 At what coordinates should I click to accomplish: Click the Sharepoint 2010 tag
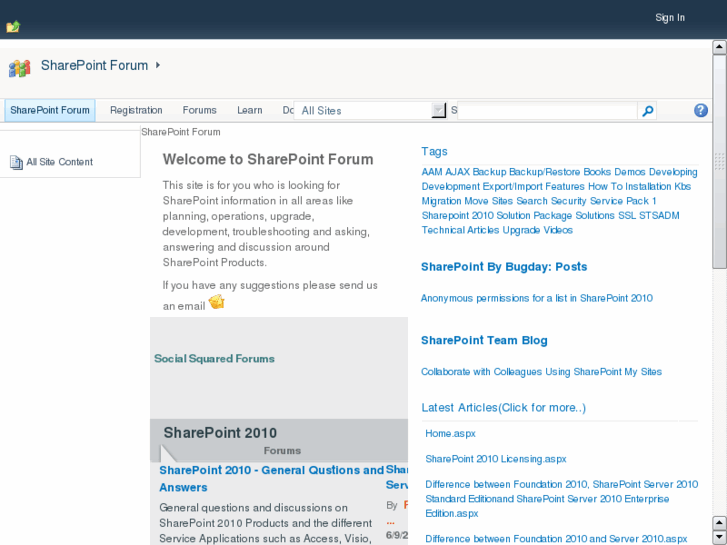[x=457, y=216]
